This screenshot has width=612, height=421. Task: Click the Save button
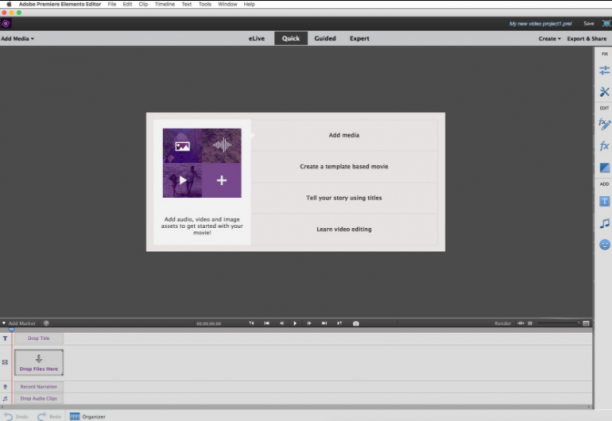[589, 23]
